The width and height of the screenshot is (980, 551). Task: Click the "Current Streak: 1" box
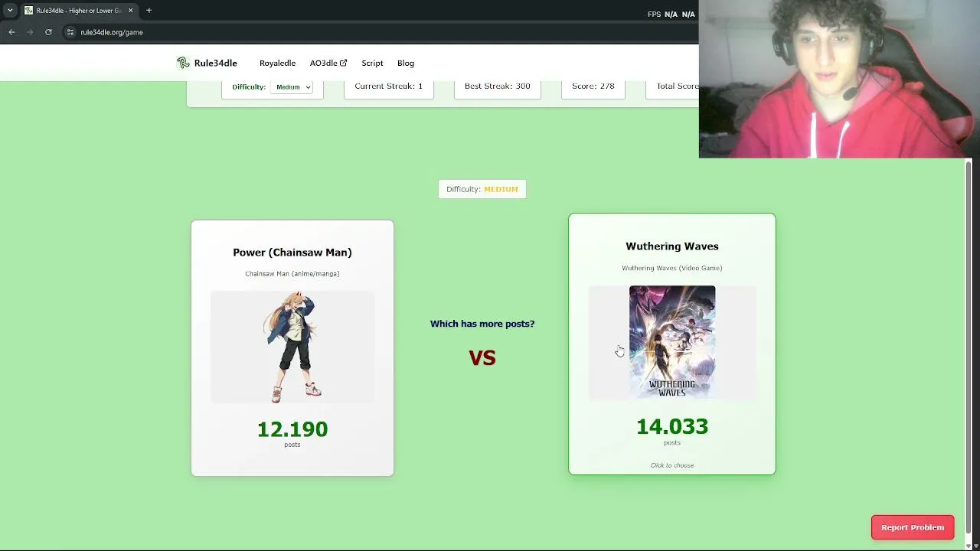point(389,89)
